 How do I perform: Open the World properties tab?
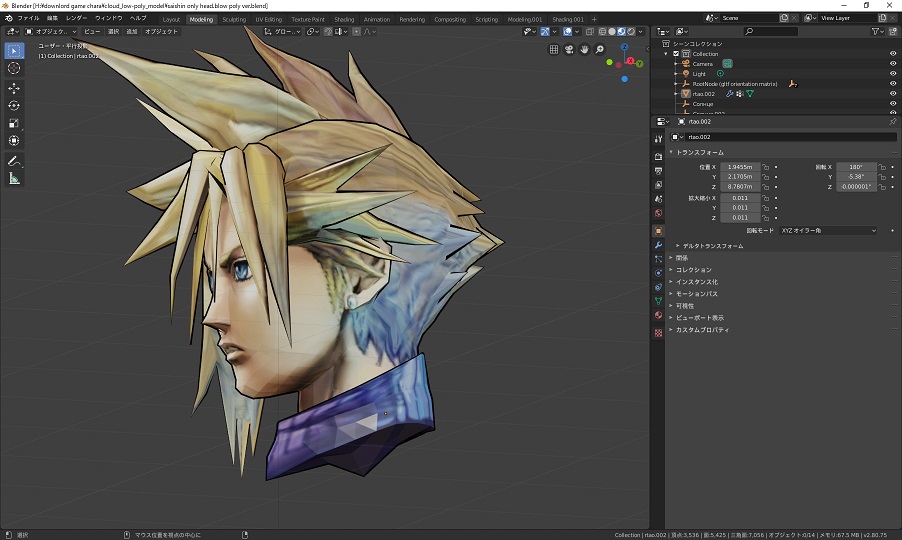coord(658,213)
